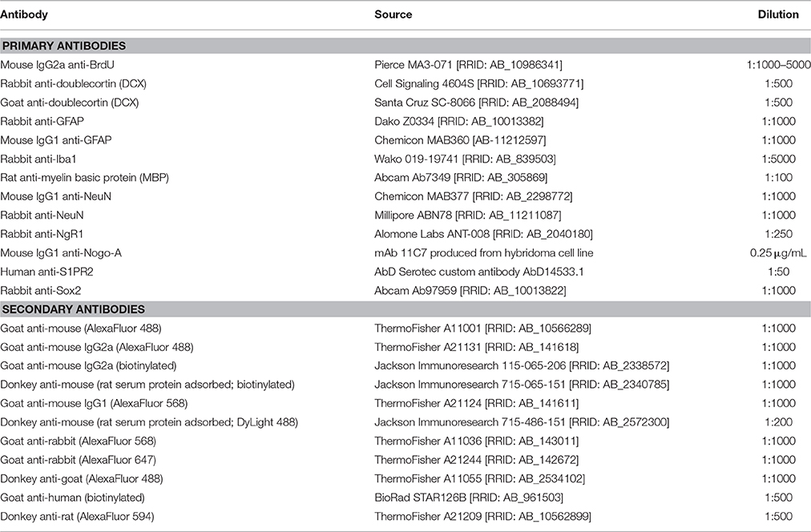Click the 1:1000–5000 dilution value
The width and height of the screenshot is (811, 532).
click(778, 65)
